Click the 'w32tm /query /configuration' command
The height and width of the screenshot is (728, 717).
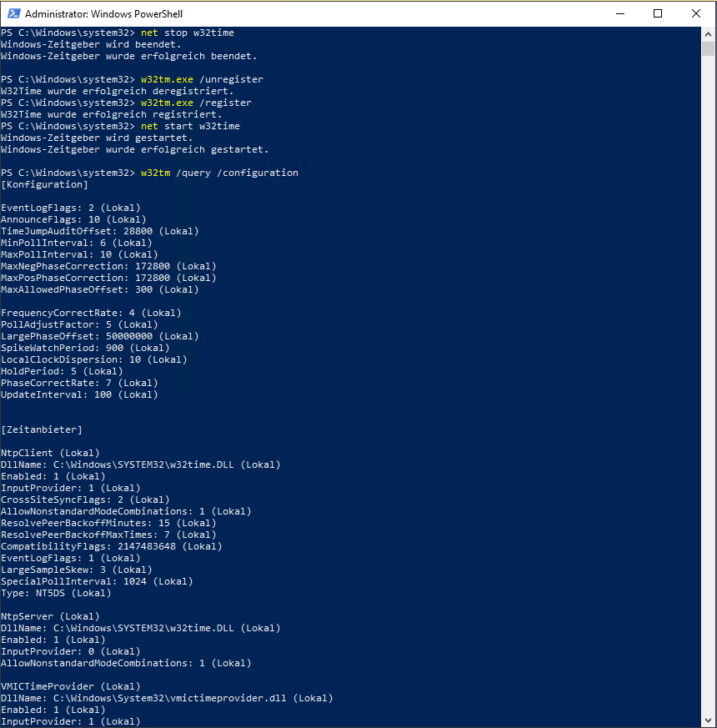tap(219, 173)
